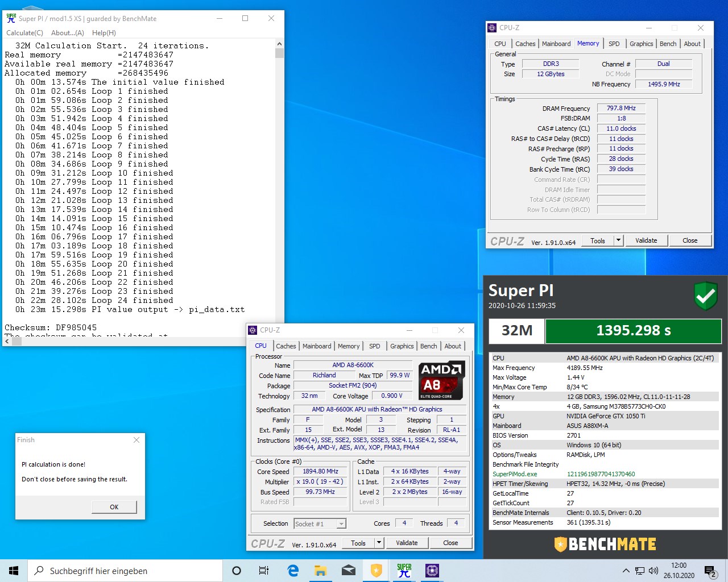Click the AMD A8 logo image

click(x=442, y=380)
